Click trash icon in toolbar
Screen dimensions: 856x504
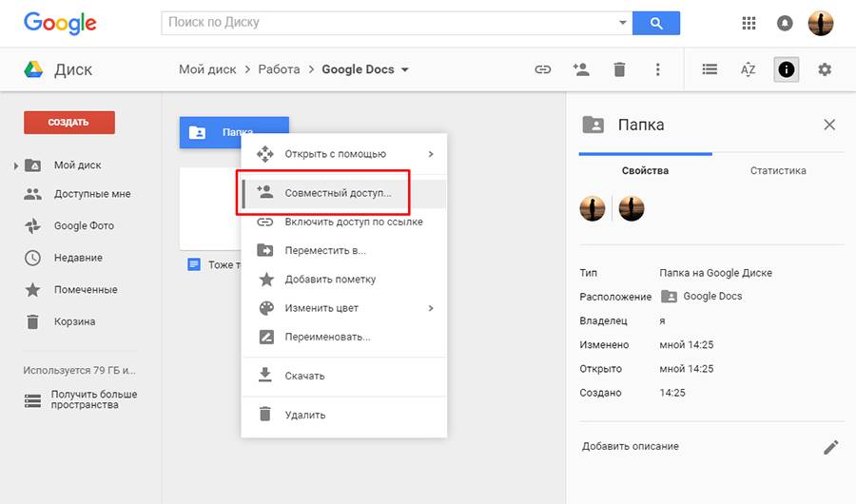point(619,69)
